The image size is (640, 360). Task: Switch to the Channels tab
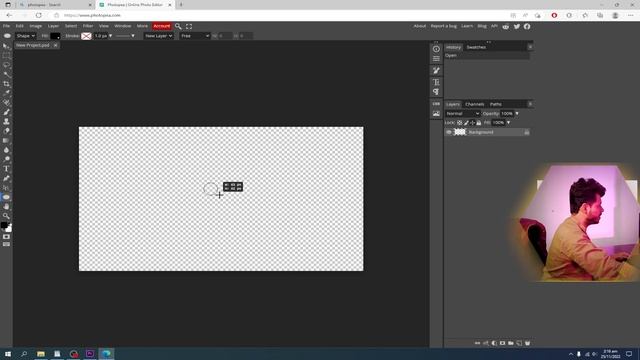point(474,104)
